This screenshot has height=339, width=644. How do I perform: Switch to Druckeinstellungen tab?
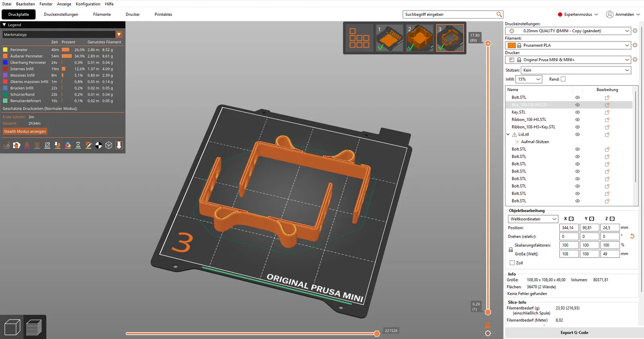coord(61,15)
